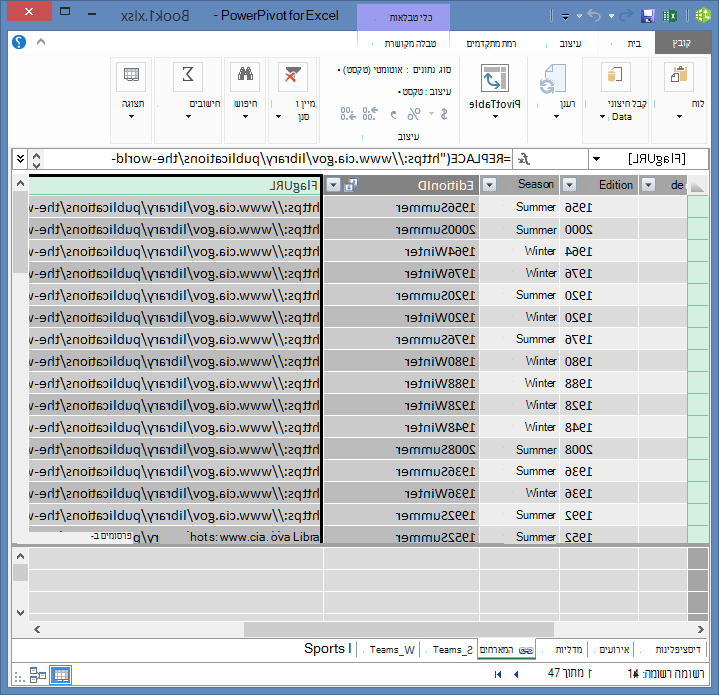Open the Teams_2 sheet tab
Image resolution: width=719 pixels, height=695 pixels.
point(453,650)
